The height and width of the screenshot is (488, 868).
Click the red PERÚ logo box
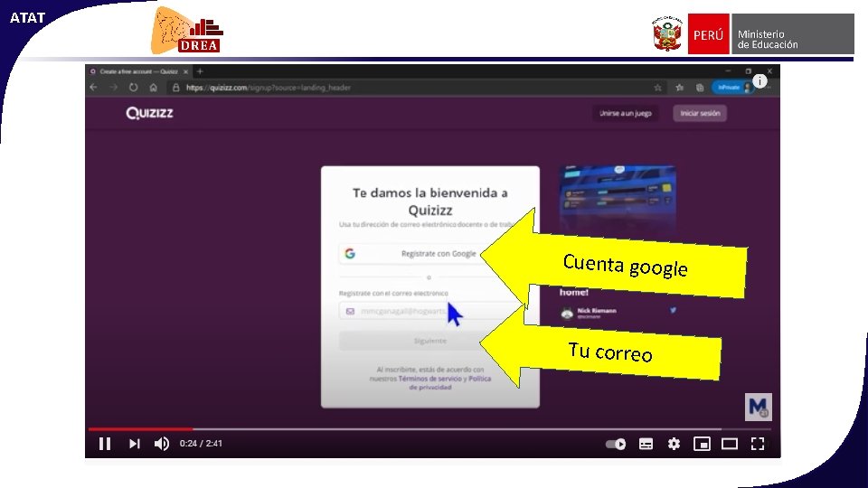point(708,33)
